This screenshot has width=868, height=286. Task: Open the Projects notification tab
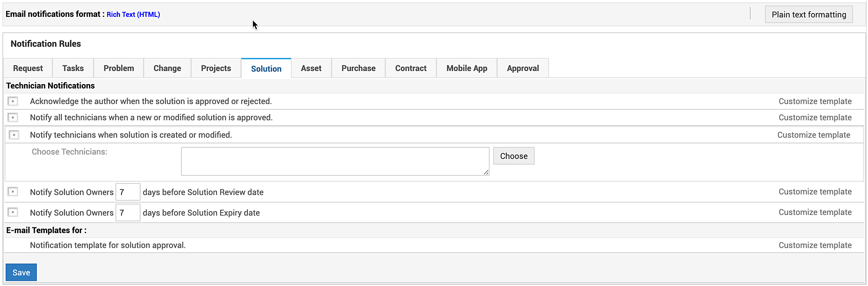click(x=216, y=68)
